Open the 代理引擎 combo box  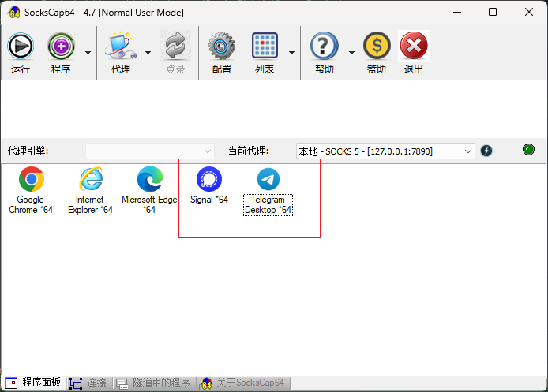click(149, 151)
